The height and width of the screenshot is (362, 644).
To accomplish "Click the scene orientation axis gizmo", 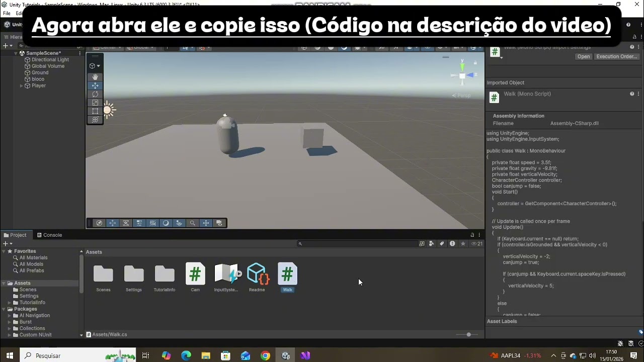I will tap(462, 75).
